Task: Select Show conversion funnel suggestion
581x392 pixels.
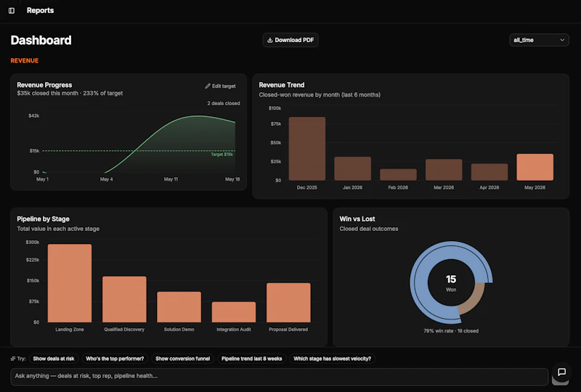Action: 183,359
